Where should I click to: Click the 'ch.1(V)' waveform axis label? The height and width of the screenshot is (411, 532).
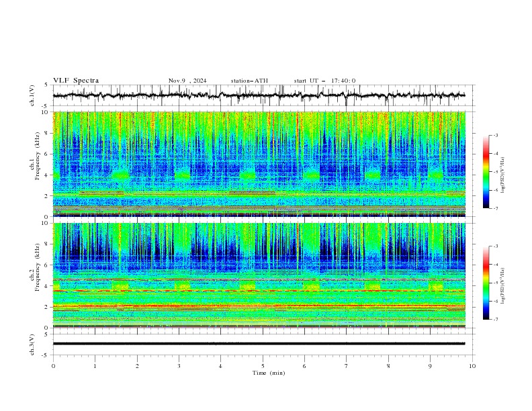pyautogui.click(x=32, y=95)
